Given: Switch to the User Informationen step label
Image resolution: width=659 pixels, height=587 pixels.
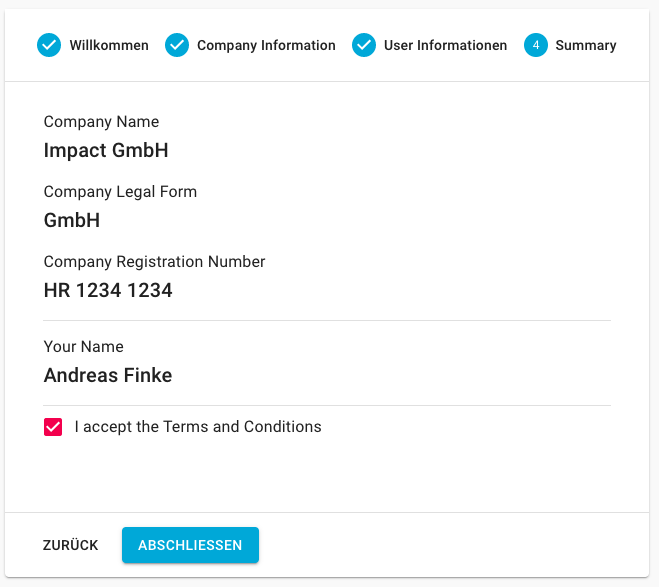Looking at the screenshot, I should click(445, 45).
